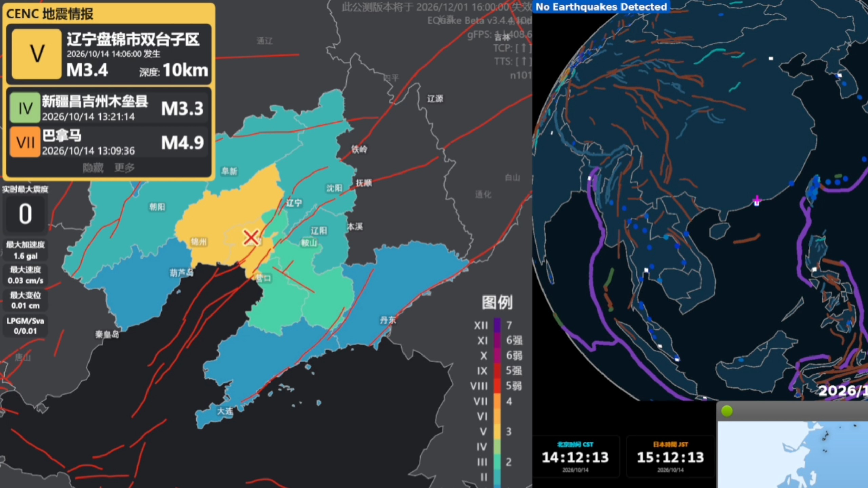The width and height of the screenshot is (868, 488).
Task: Click the 锦州 city label on map
Action: [199, 242]
